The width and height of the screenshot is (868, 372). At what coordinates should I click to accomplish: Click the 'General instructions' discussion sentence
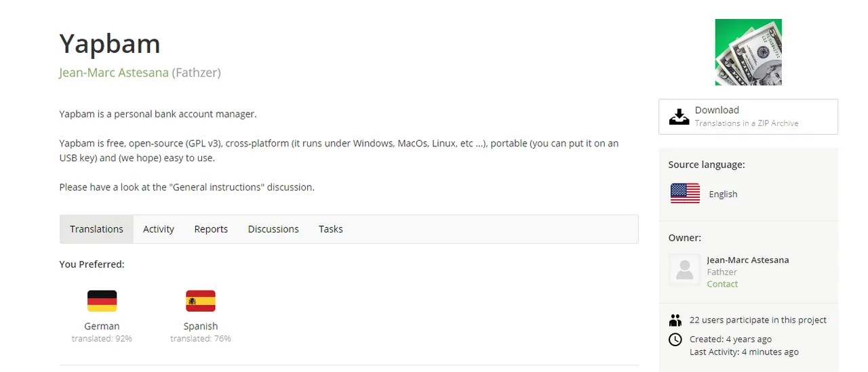coord(186,187)
